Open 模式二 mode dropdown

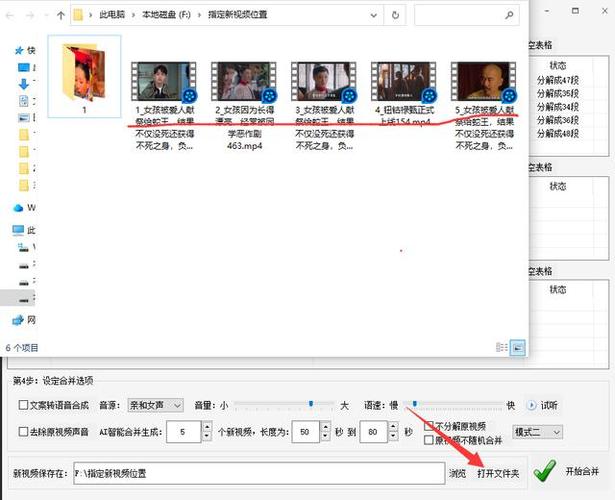(x=537, y=432)
